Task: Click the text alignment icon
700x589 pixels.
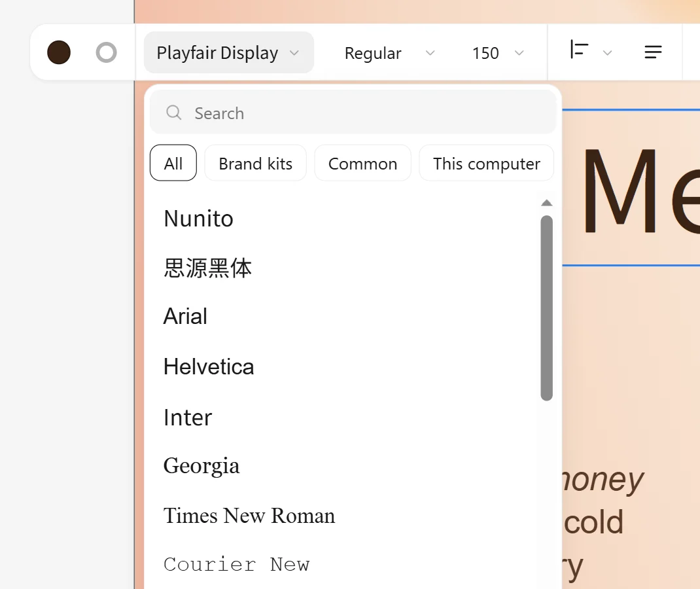Action: [579, 50]
